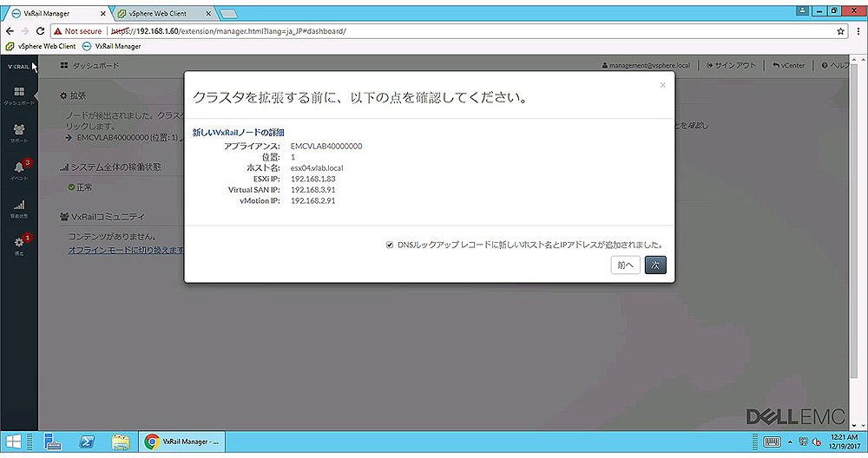Screen dimensions: 868x458
Task: Click the network tray icon
Action: click(803, 442)
